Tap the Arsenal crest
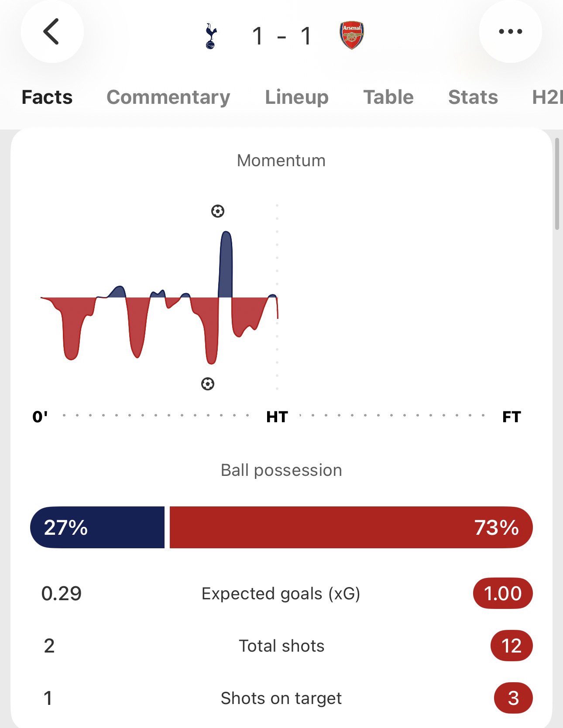Viewport: 563px width, 728px height. pos(351,35)
